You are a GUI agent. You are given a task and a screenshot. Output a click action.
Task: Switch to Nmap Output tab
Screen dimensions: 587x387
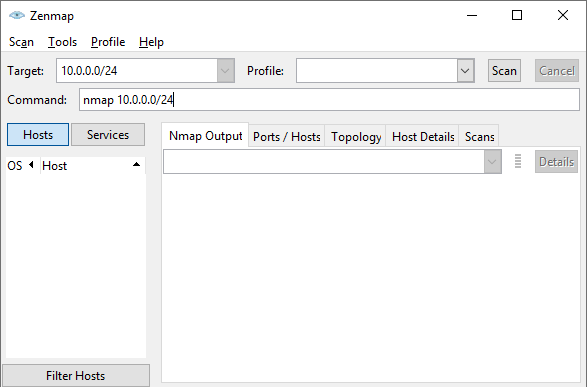(206, 135)
